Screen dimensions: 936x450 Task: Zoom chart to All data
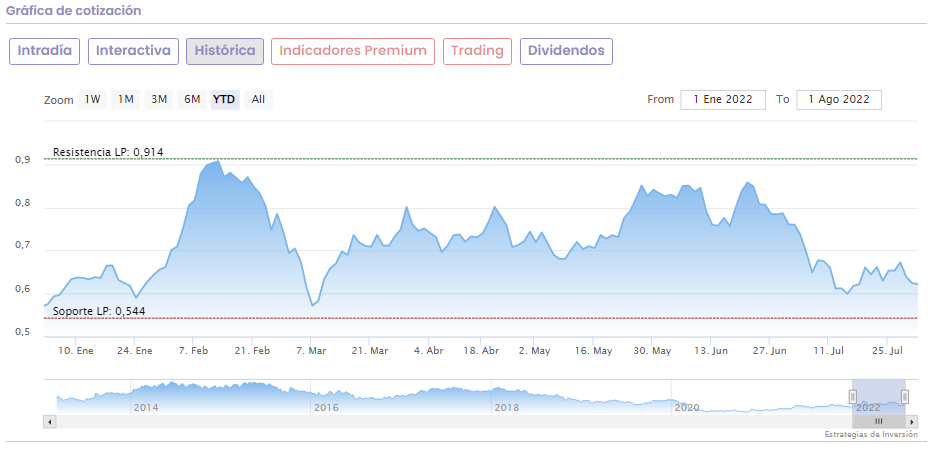pos(258,99)
